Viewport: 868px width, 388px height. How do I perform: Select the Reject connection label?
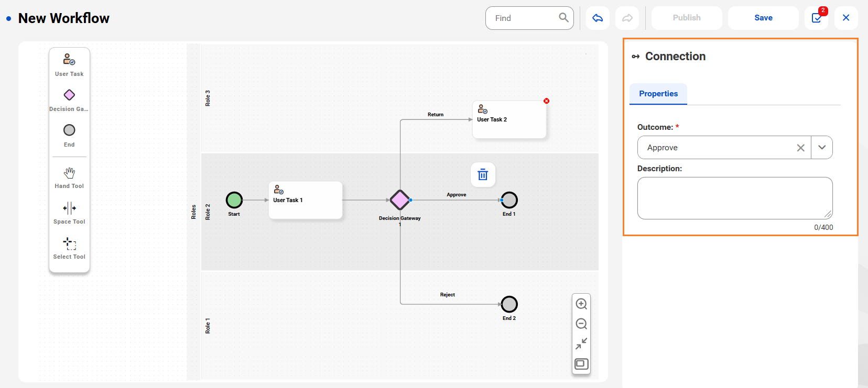click(x=448, y=295)
